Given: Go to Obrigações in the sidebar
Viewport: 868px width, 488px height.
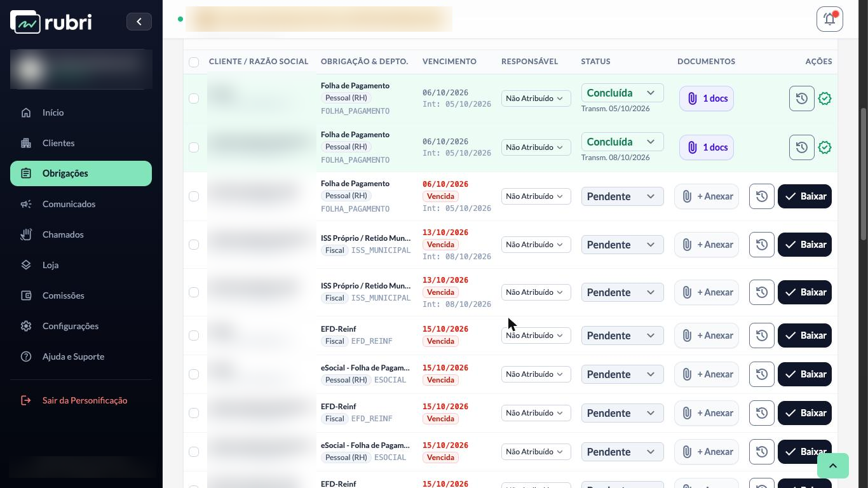Looking at the screenshot, I should coord(81,173).
